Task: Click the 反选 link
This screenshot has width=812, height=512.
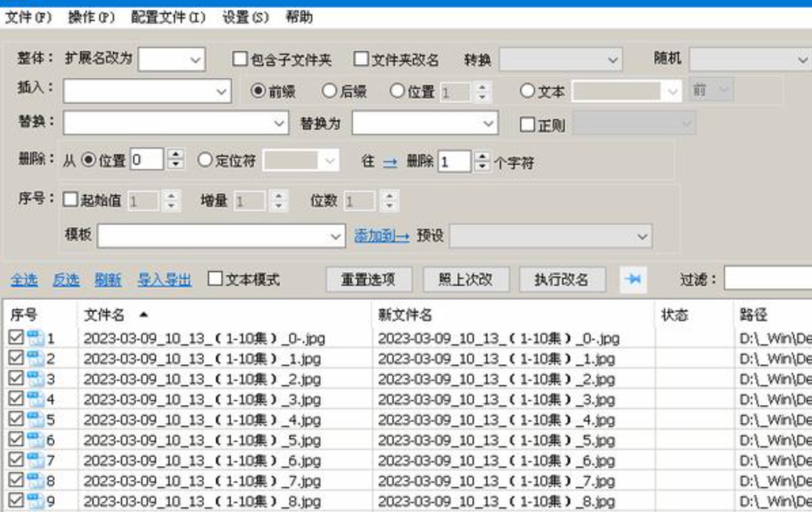Action: point(67,280)
